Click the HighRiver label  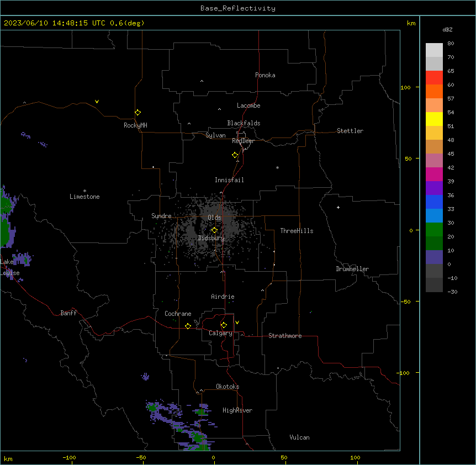pyautogui.click(x=237, y=410)
